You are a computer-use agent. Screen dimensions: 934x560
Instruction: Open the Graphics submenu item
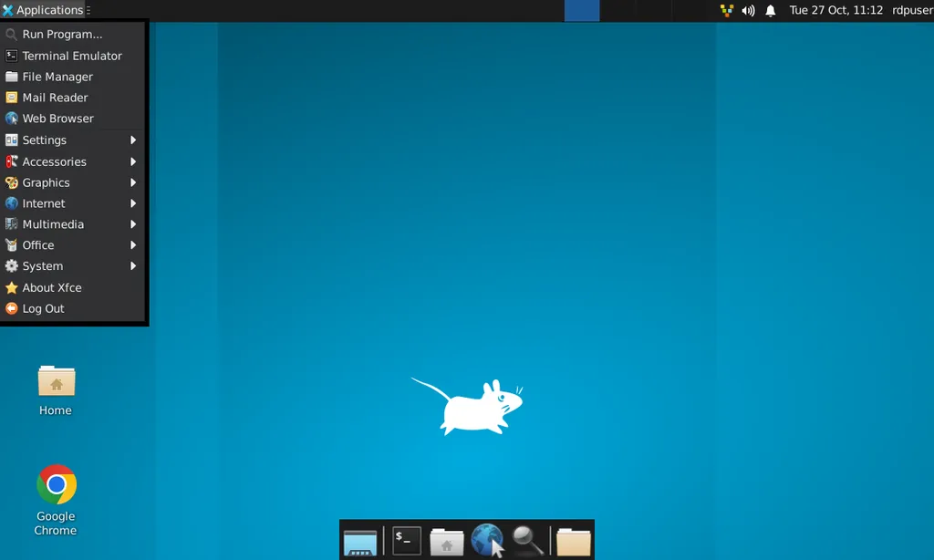[73, 182]
